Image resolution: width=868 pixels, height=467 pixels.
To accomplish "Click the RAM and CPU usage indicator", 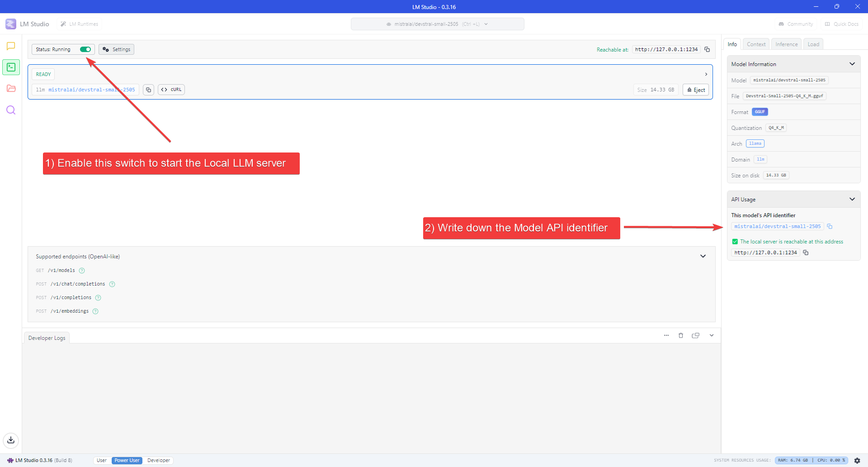I will pyautogui.click(x=811, y=460).
